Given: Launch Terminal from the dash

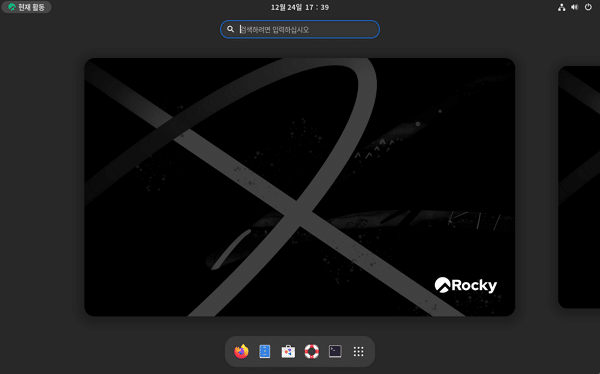Looking at the screenshot, I should (335, 351).
